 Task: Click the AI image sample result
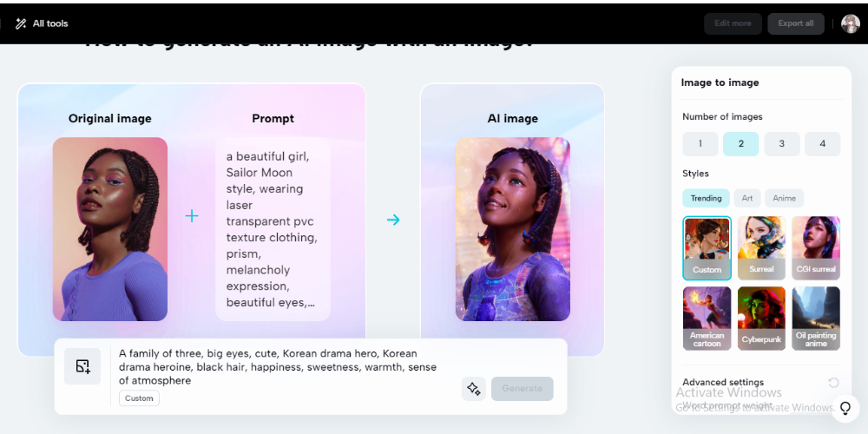(x=513, y=229)
